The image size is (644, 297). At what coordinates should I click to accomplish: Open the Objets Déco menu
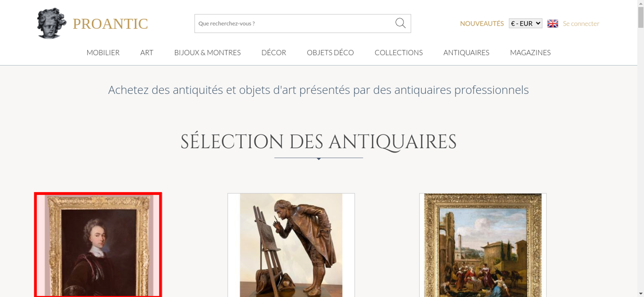pyautogui.click(x=330, y=52)
